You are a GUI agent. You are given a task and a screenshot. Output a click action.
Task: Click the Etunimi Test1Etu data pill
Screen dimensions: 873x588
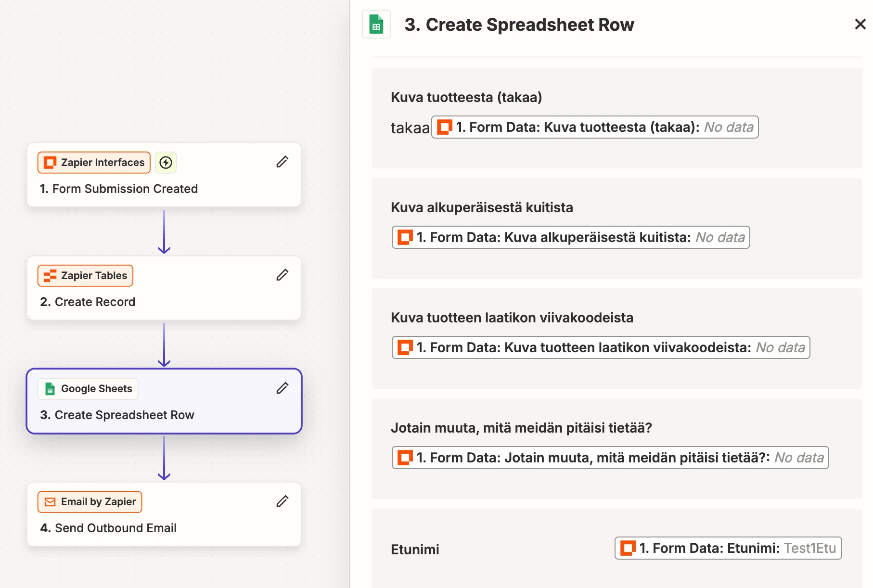point(728,549)
